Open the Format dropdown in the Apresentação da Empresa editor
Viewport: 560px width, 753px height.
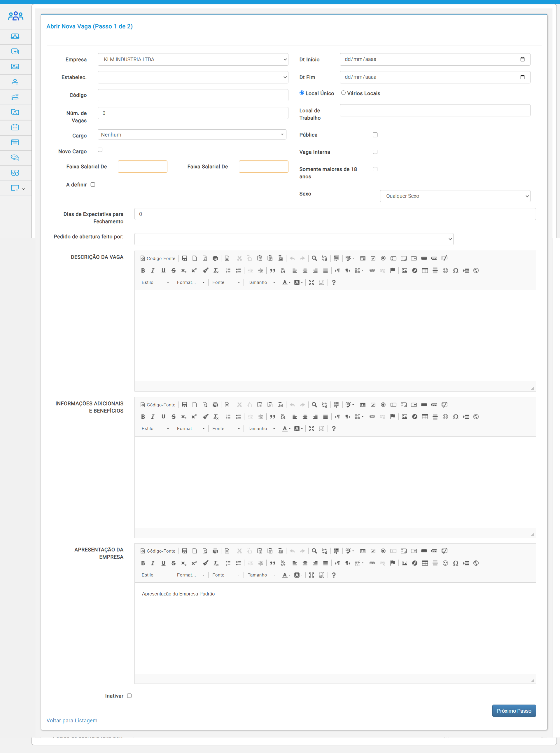[190, 575]
